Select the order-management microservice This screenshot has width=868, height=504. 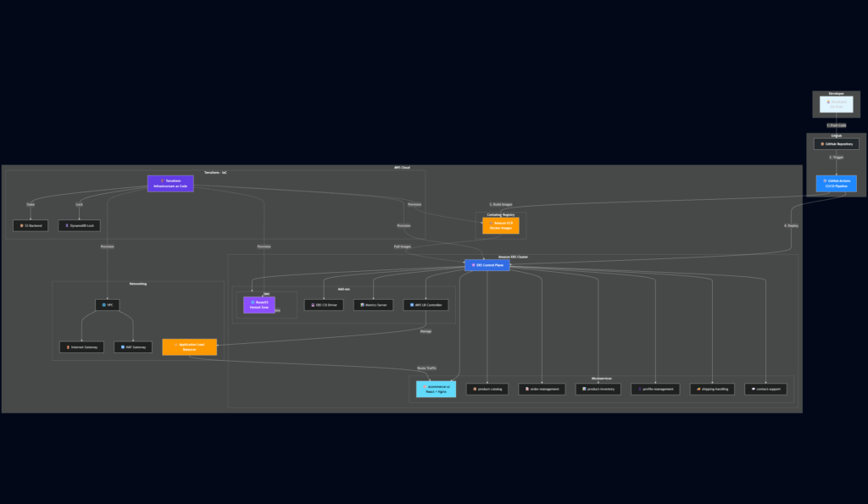pos(542,389)
